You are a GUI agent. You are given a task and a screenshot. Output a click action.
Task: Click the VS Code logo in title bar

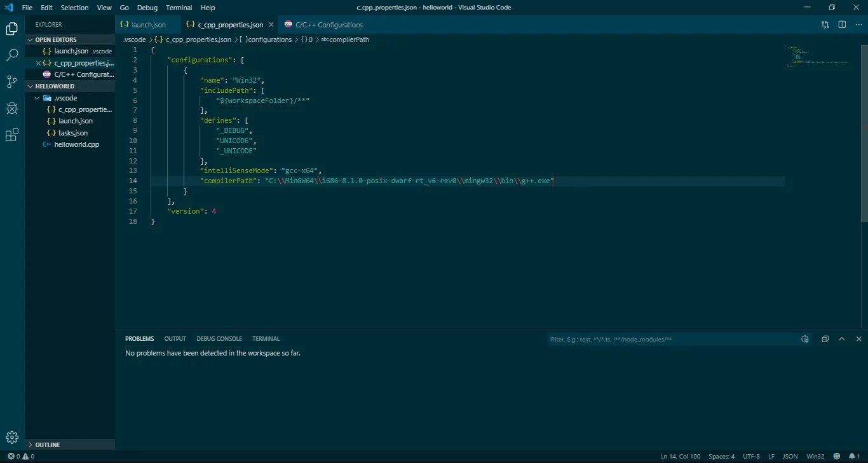[9, 8]
